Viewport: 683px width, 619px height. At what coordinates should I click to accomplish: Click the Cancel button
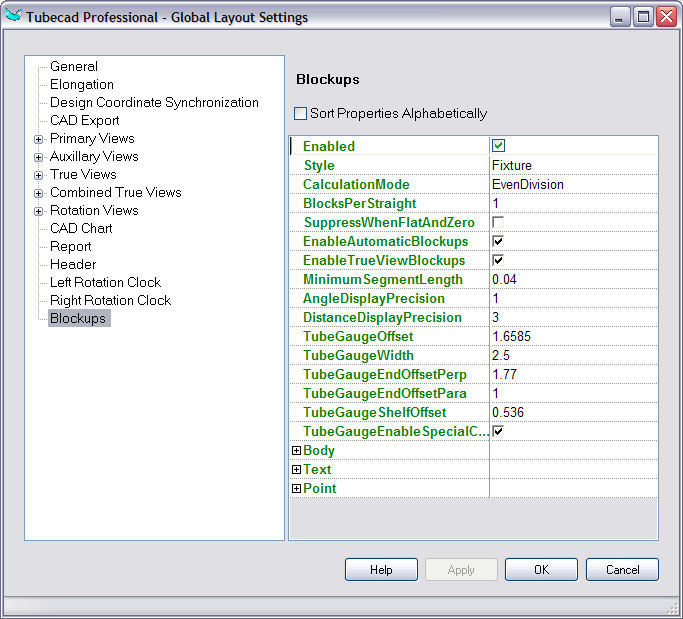(x=622, y=570)
